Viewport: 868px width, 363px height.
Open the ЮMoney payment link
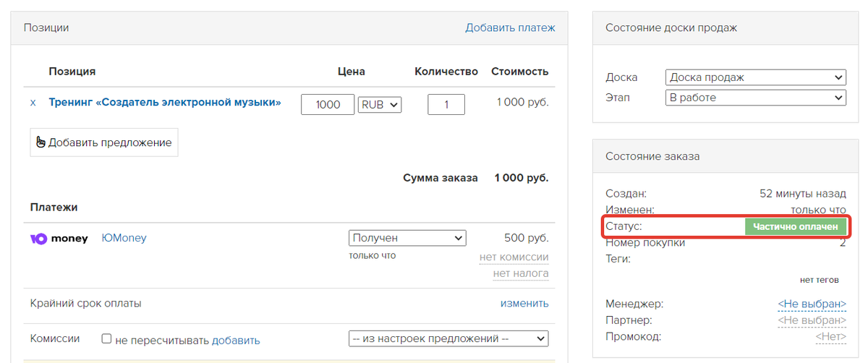point(124,238)
